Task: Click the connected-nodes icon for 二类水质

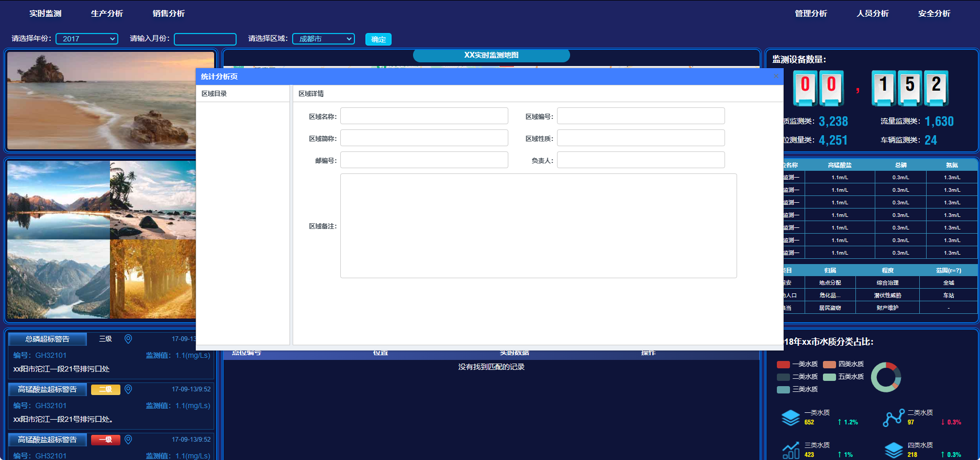Action: point(894,418)
